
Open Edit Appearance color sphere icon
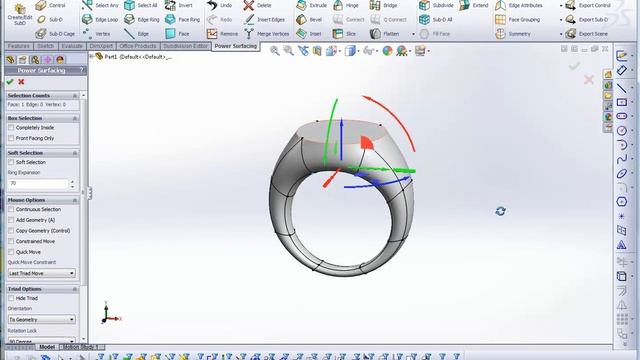coord(387,51)
